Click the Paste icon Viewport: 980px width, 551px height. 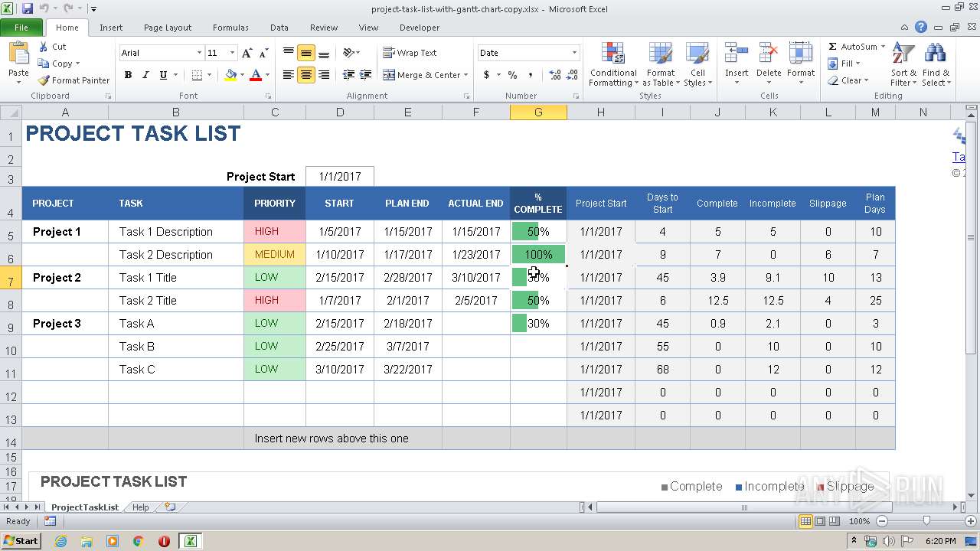coord(18,54)
